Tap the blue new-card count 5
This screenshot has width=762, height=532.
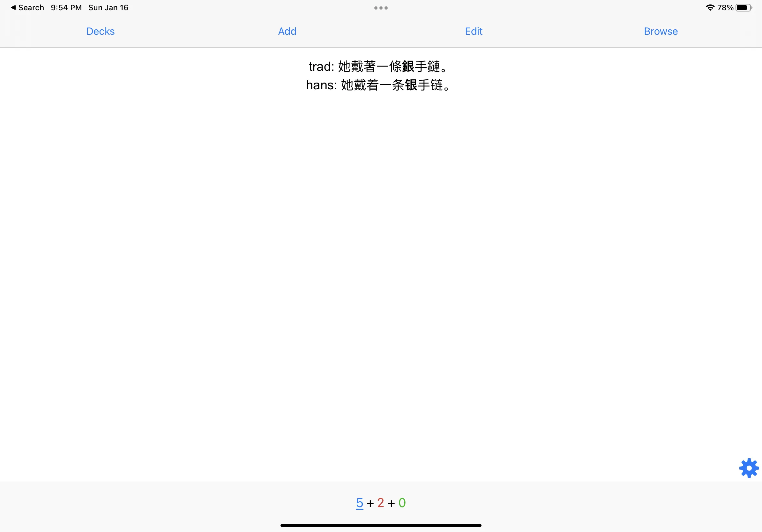(x=360, y=503)
